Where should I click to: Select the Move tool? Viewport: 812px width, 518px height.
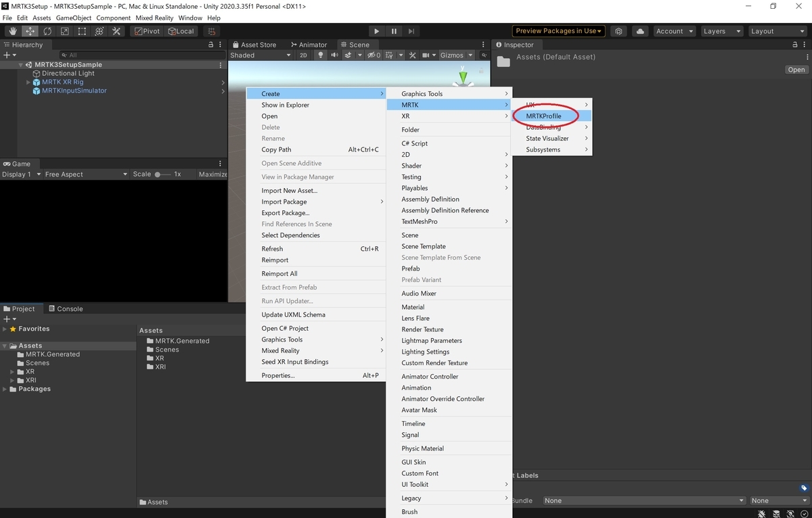(x=30, y=31)
